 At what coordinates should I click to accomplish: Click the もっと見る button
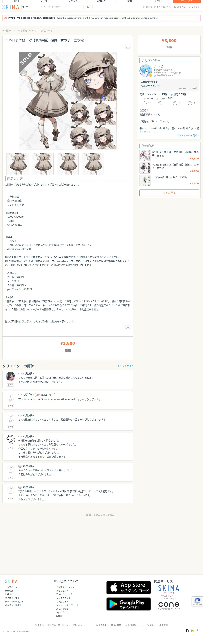[169, 193]
